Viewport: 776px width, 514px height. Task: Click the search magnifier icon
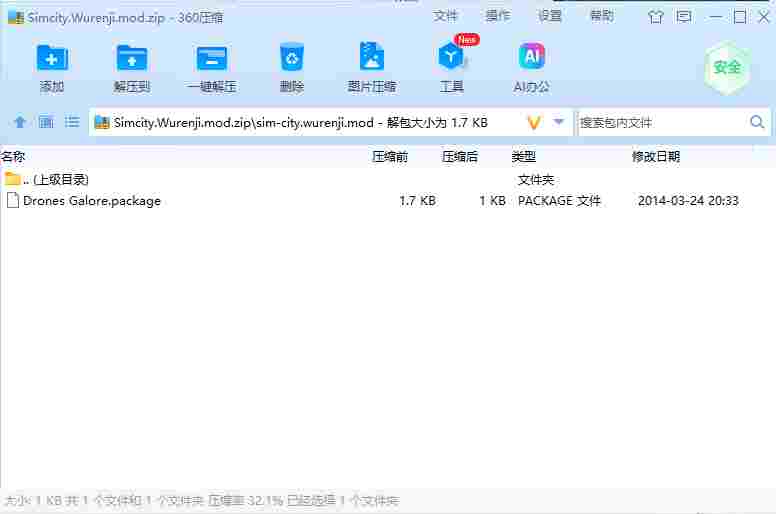tap(757, 122)
